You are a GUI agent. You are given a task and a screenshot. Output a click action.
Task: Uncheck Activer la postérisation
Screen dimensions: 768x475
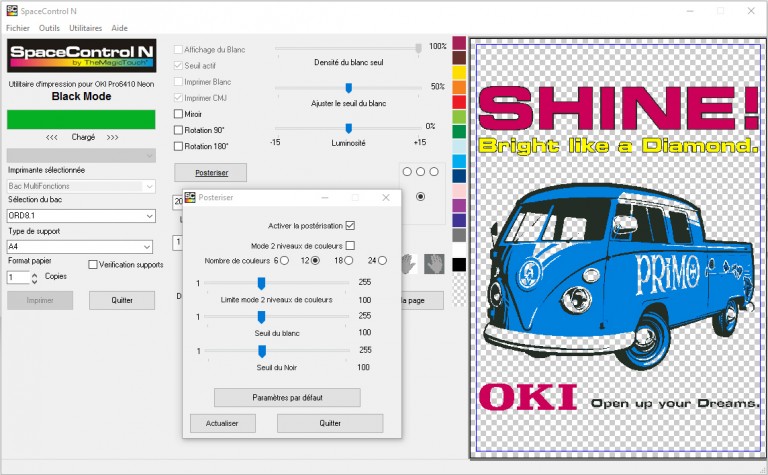(350, 225)
